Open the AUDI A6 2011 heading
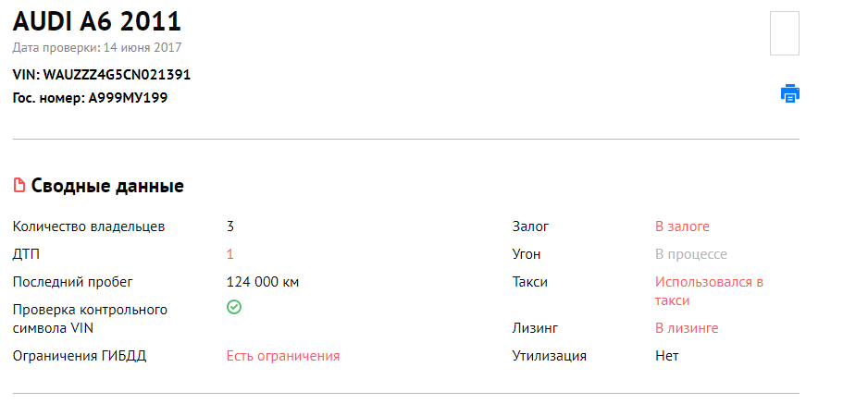 [97, 22]
